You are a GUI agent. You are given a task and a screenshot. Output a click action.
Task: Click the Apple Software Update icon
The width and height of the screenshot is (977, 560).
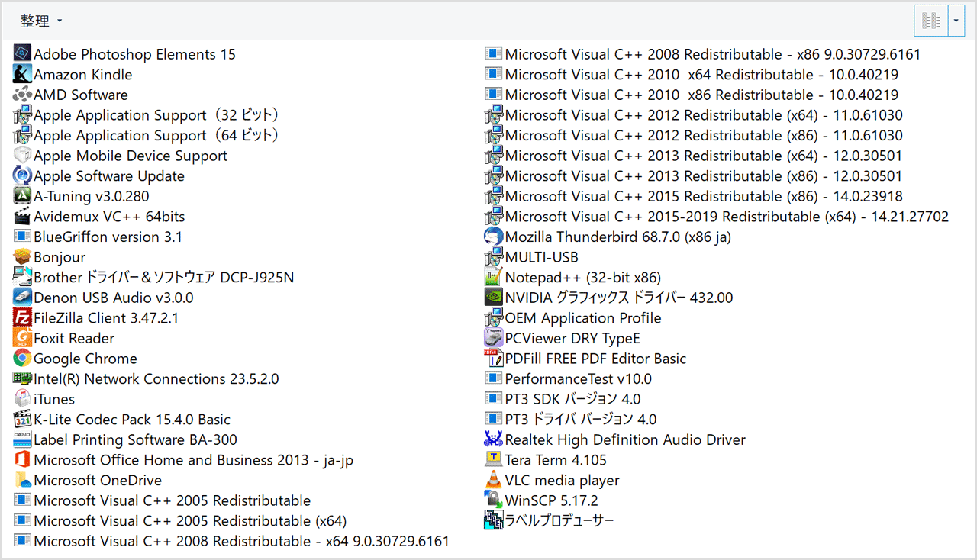(22, 175)
